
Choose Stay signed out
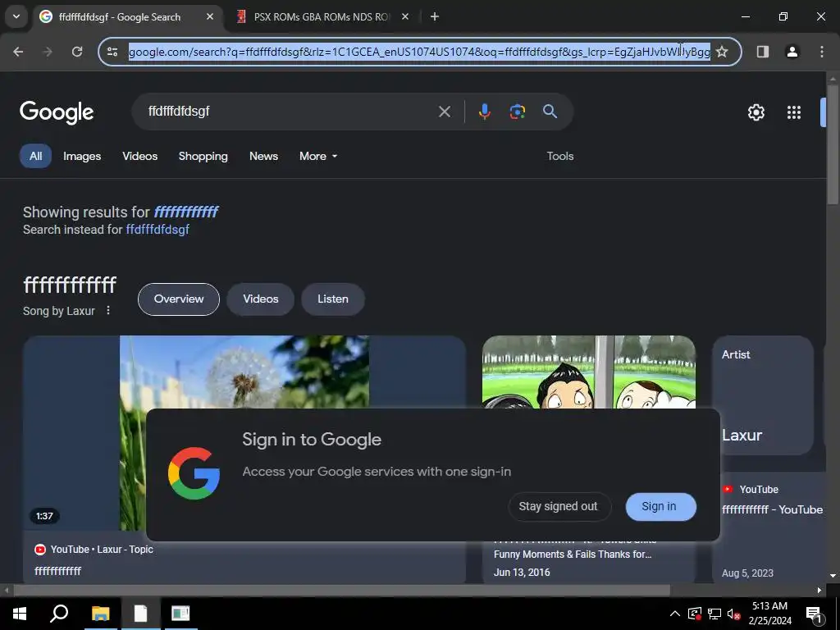point(559,507)
